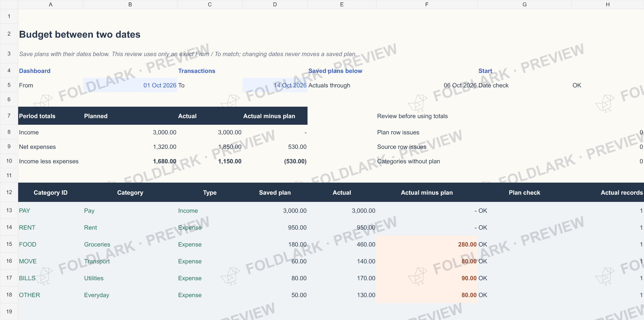
Task: Click Review before using totals text
Action: pyautogui.click(x=412, y=116)
